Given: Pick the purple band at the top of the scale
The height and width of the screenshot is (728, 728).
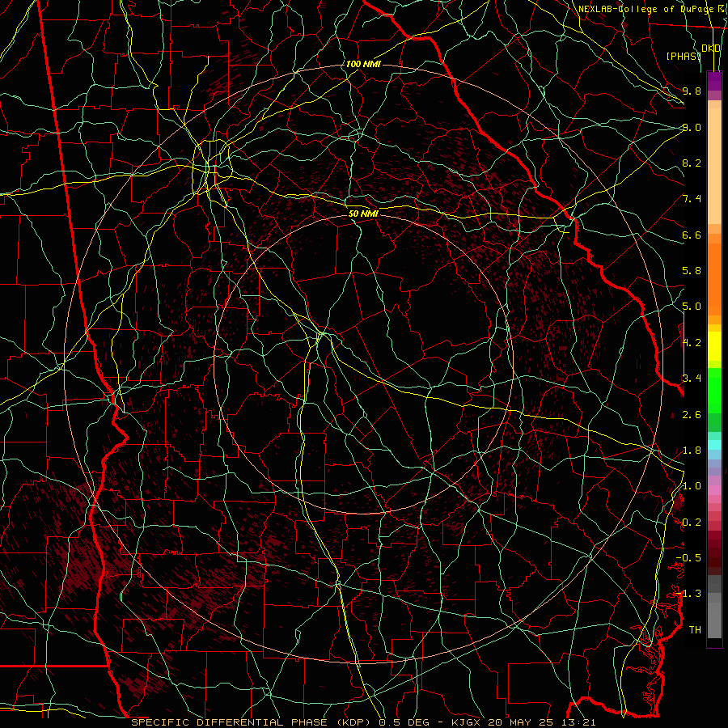Looking at the screenshot, I should pos(714,81).
